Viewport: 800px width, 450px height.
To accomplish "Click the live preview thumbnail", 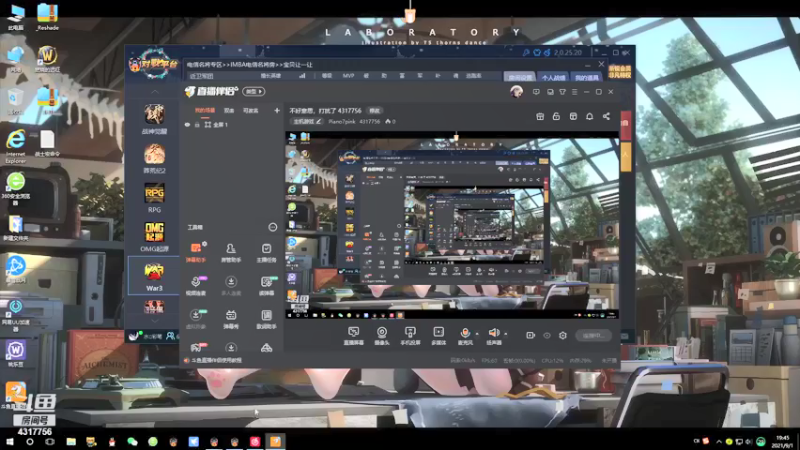I will click(452, 226).
